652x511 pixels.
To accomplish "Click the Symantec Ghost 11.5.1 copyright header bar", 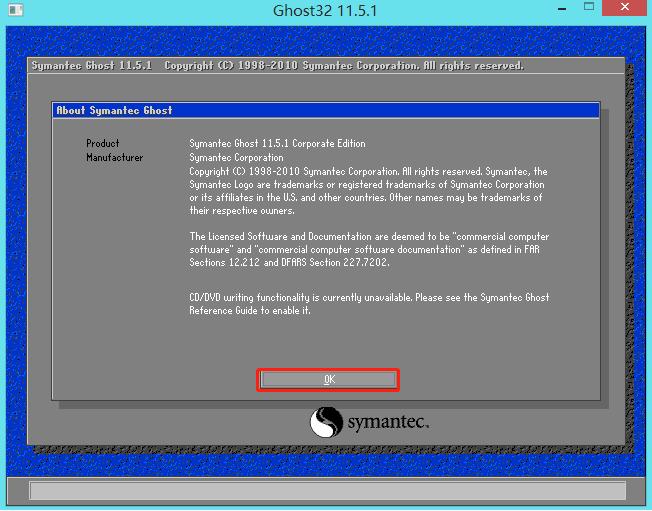I will 277,66.
